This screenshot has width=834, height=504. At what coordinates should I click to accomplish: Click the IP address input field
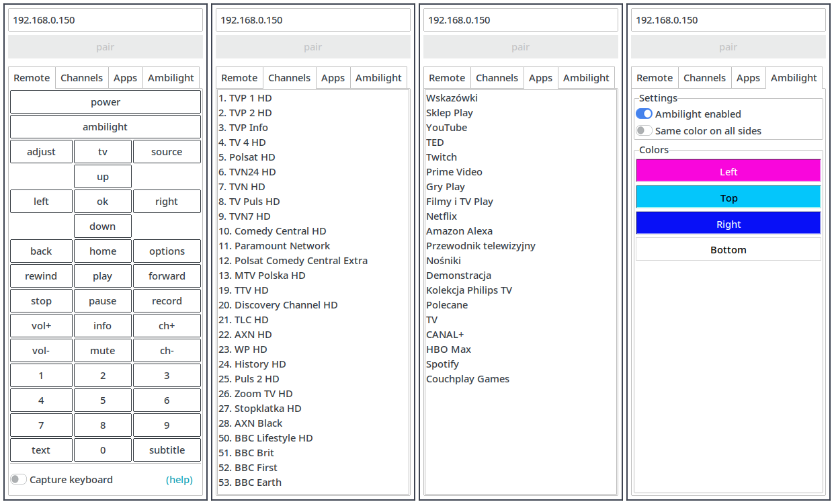click(106, 19)
